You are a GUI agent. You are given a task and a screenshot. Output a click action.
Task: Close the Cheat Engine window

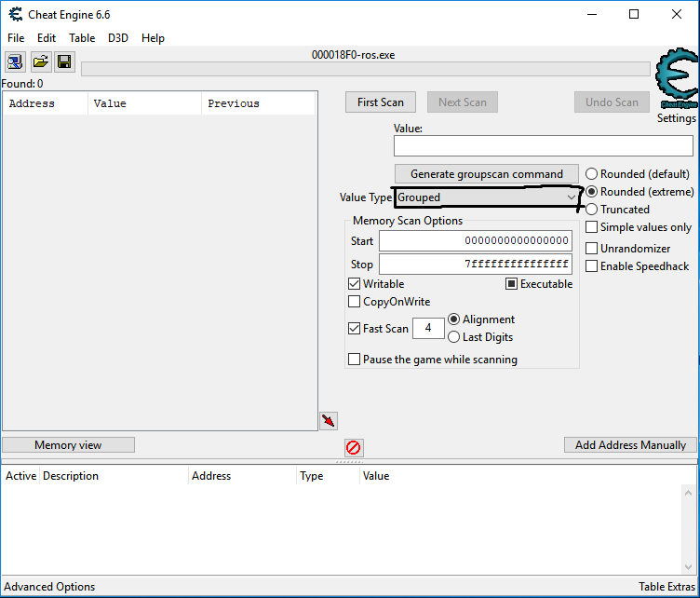click(677, 14)
